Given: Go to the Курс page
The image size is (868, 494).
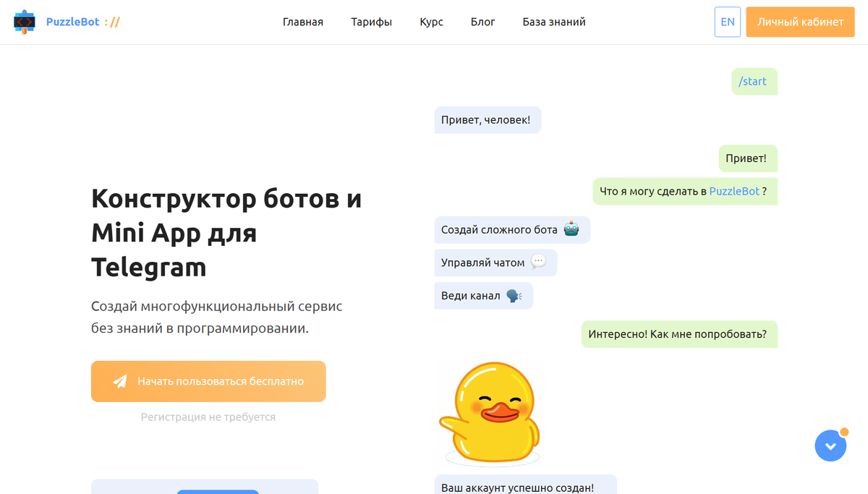Looking at the screenshot, I should click(x=431, y=22).
